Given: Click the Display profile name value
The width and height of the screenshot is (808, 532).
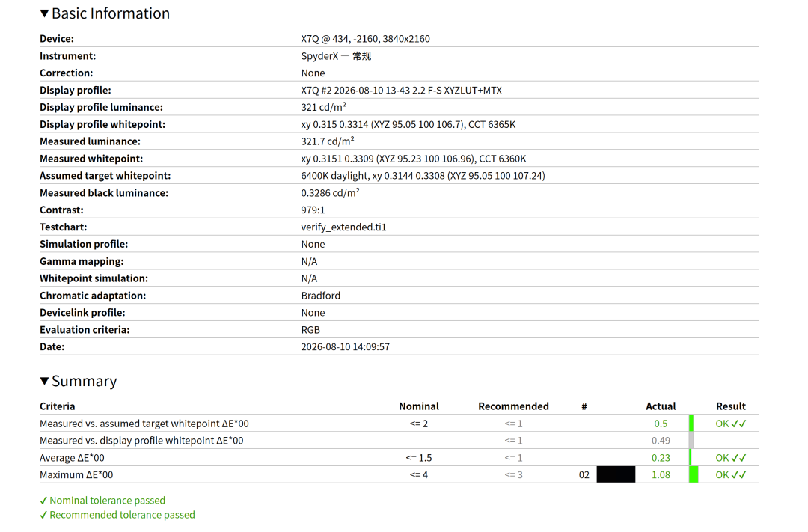Looking at the screenshot, I should click(x=402, y=91).
